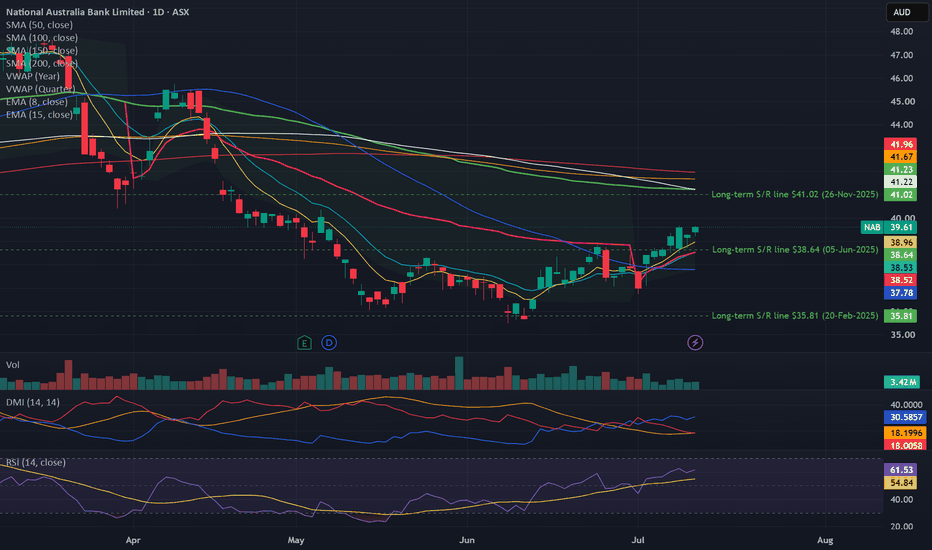Click the blue 30.5857 DMI value label
This screenshot has height=550, width=932.
point(905,417)
